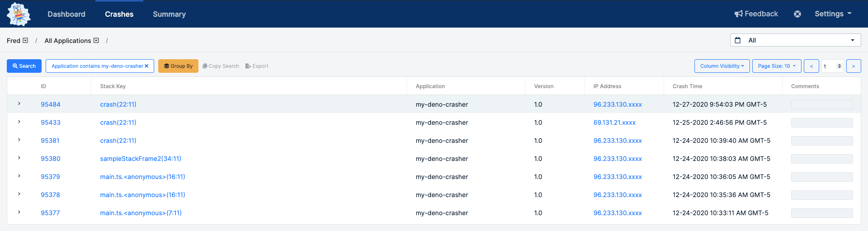
Task: Expand the row for crash 95484
Action: (19, 104)
